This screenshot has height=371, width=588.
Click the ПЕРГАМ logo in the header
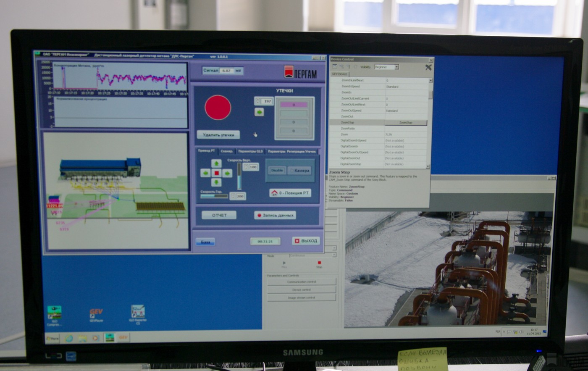pyautogui.click(x=300, y=72)
